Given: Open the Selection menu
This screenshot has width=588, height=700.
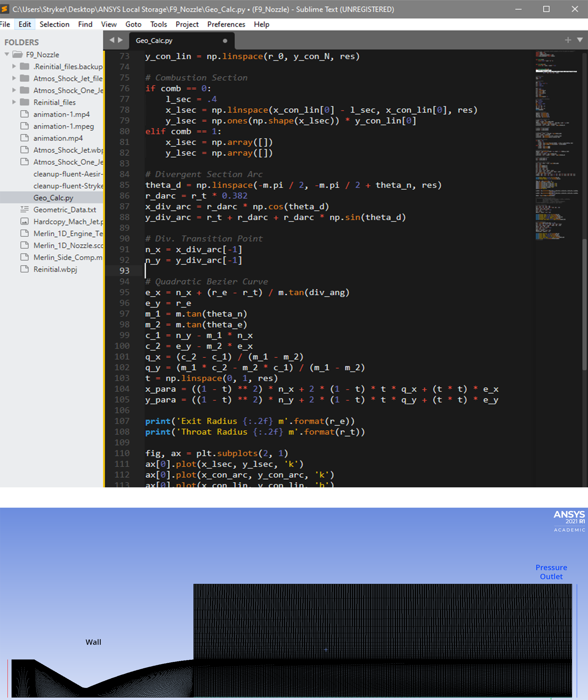Looking at the screenshot, I should (54, 24).
